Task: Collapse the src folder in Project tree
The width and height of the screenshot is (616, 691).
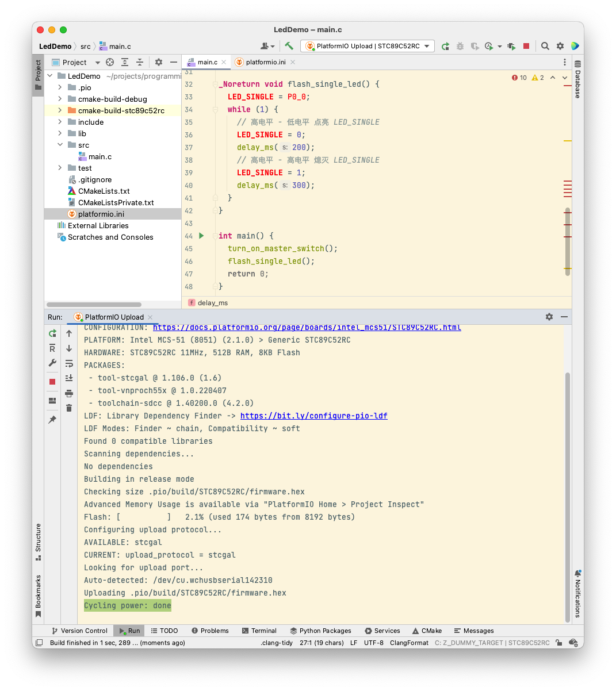Action: pos(60,145)
